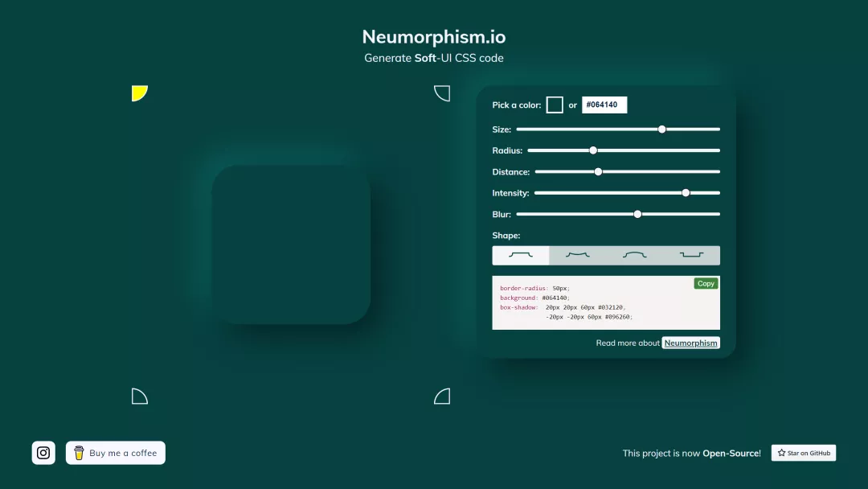This screenshot has height=489, width=868.
Task: Click the box-shadow #032120 code line
Action: [563, 307]
